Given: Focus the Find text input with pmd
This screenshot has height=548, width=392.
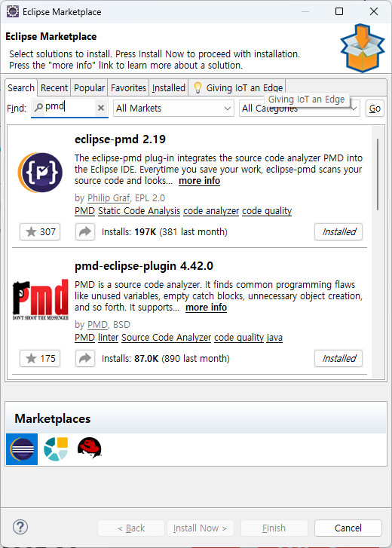Looking at the screenshot, I should pos(69,106).
